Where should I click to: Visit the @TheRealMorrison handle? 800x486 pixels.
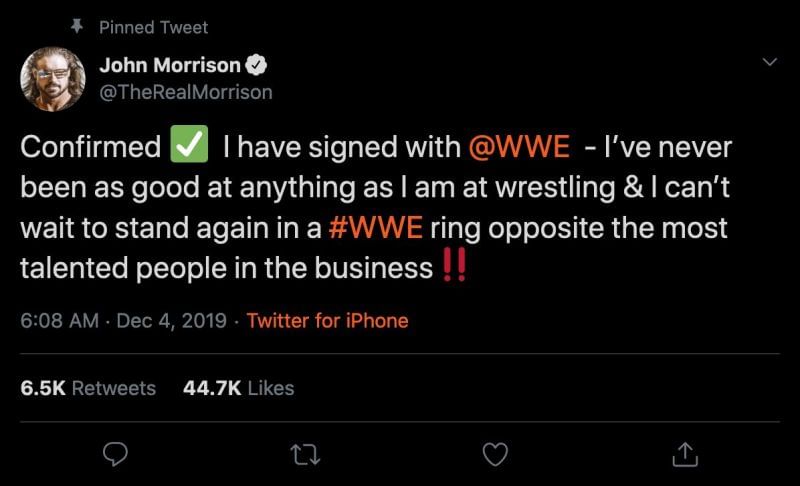pyautogui.click(x=186, y=92)
